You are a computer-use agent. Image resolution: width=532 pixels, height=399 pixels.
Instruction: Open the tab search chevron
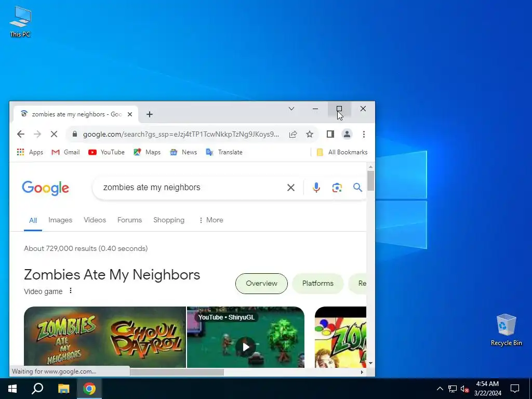click(x=291, y=109)
